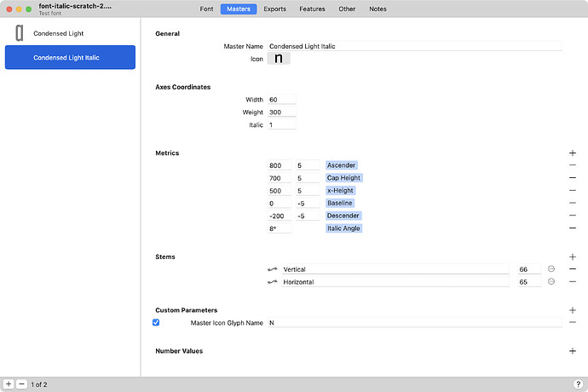The image size is (588, 392).
Task: Switch to the Exports tab
Action: 274,9
